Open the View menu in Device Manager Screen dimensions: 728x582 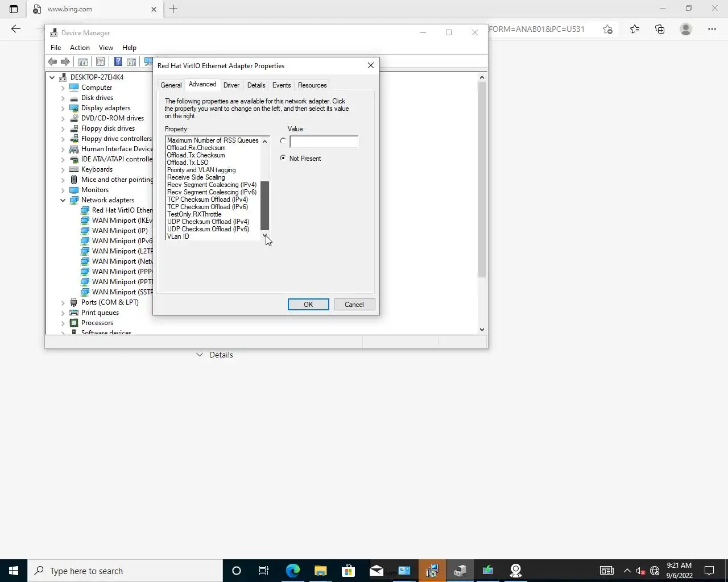(106, 48)
